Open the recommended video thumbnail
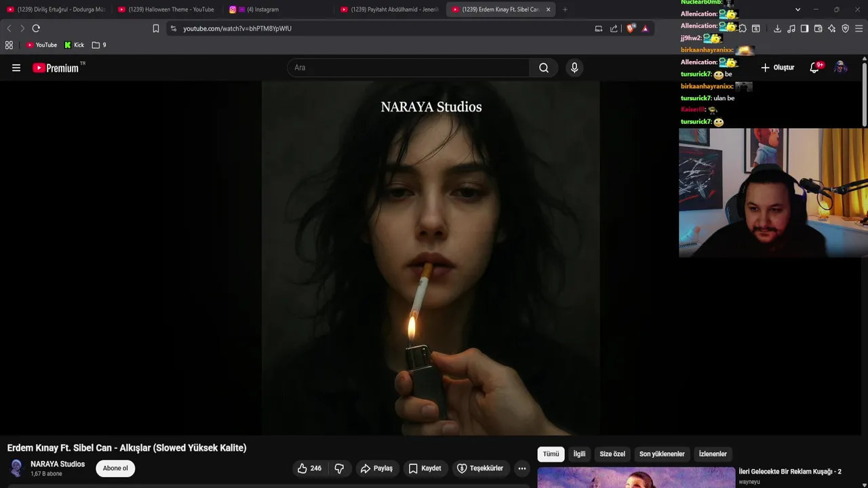Screen dimensions: 868x488 pos(636,477)
